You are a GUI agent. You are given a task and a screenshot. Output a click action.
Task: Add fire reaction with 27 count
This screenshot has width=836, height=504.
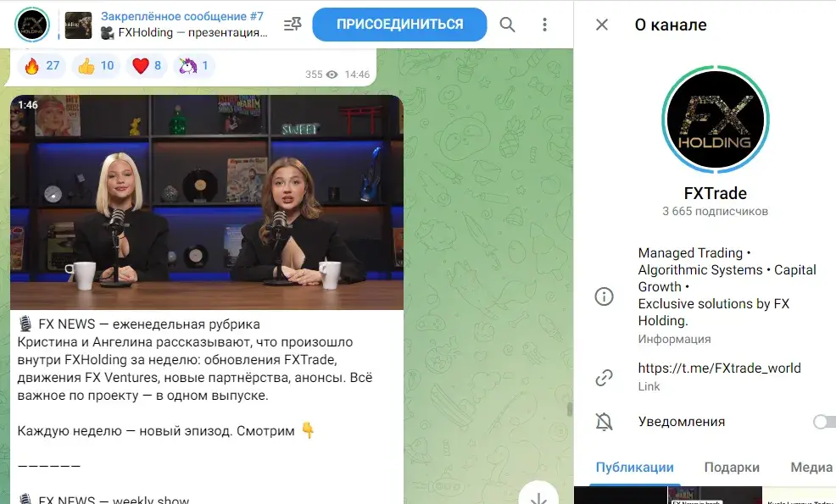[42, 65]
